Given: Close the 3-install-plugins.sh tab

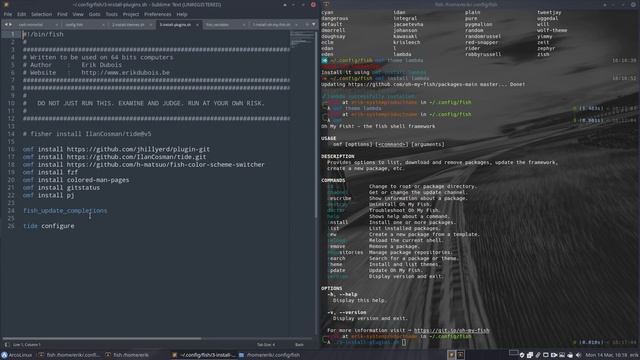Looking at the screenshot, I should click(198, 25).
